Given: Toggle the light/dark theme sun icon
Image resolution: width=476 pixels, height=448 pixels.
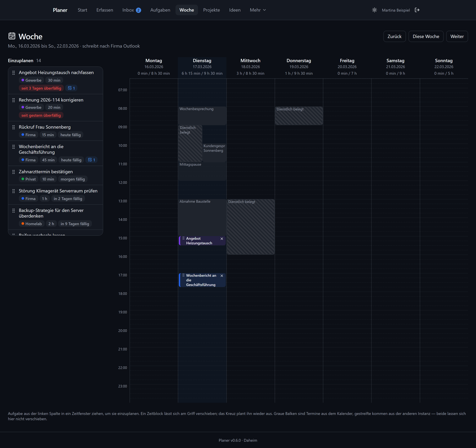Looking at the screenshot, I should click(375, 10).
